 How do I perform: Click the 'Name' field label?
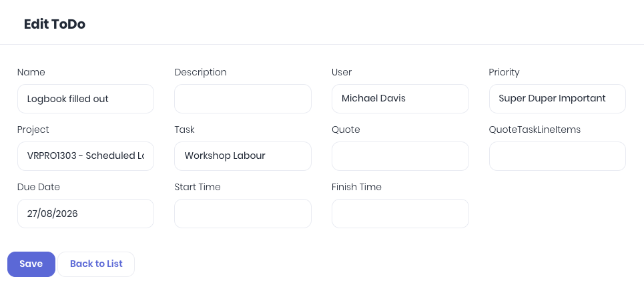coord(31,72)
